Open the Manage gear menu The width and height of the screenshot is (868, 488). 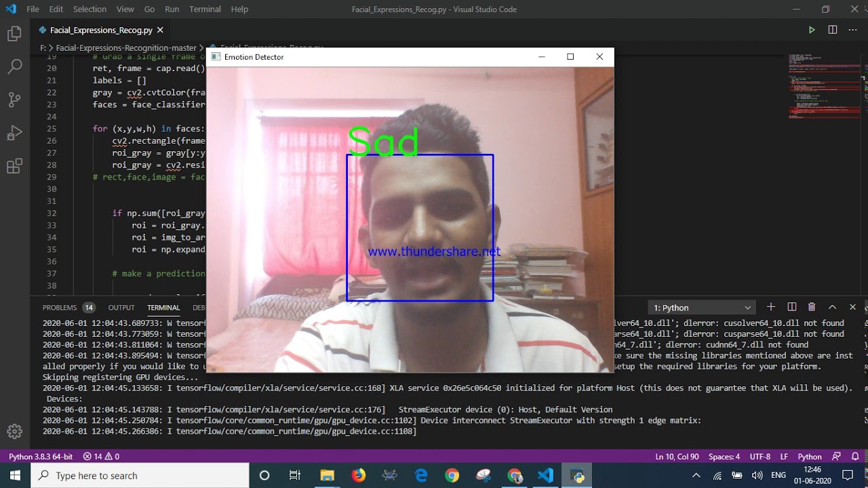(x=14, y=431)
